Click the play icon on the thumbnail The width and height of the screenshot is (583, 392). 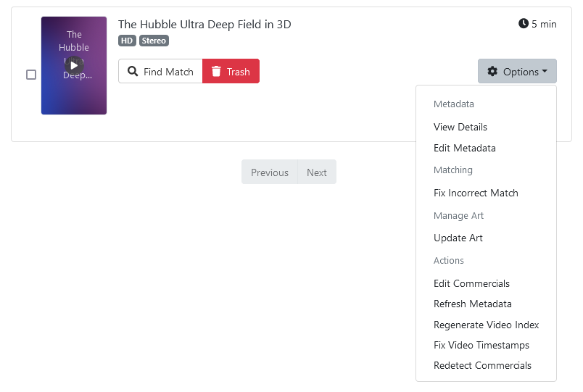pos(74,65)
